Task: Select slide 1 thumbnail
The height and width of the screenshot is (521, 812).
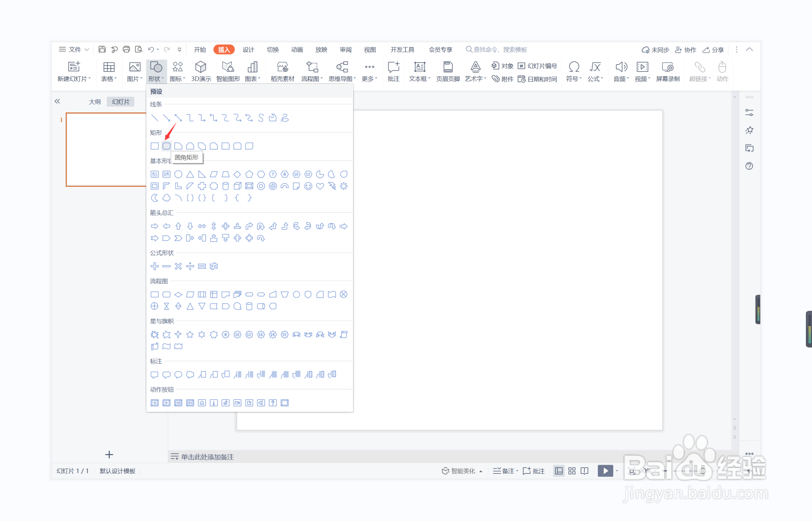Action: point(106,149)
